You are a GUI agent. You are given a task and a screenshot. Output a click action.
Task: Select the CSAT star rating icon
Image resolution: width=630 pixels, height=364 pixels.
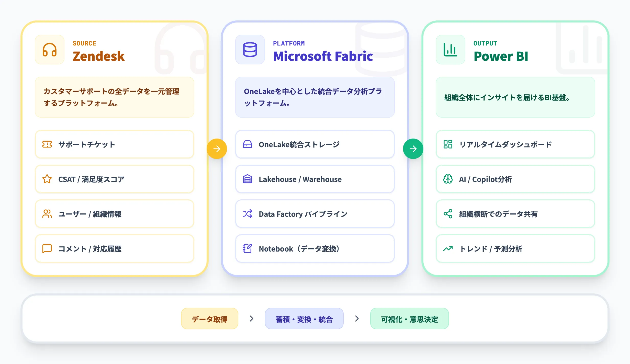pos(47,179)
